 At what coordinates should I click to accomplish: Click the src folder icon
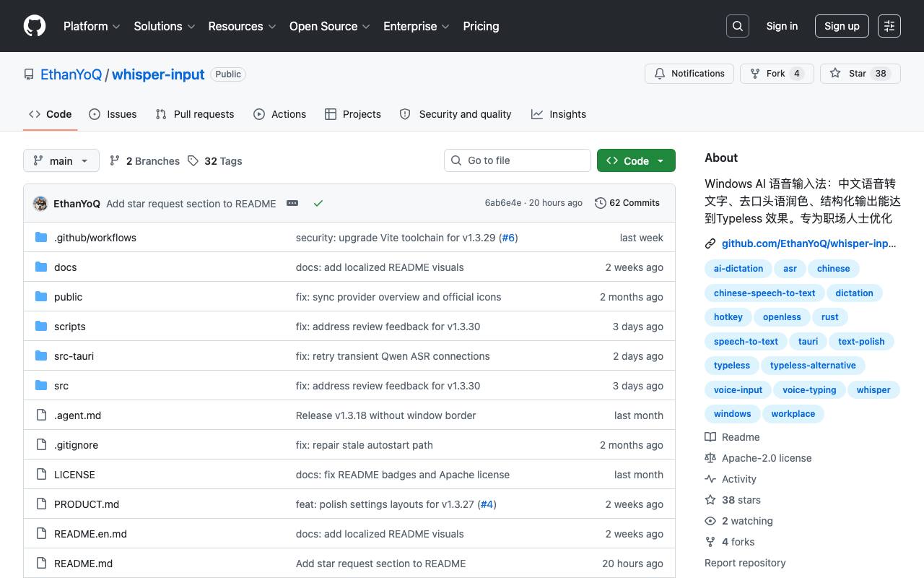pos(41,386)
